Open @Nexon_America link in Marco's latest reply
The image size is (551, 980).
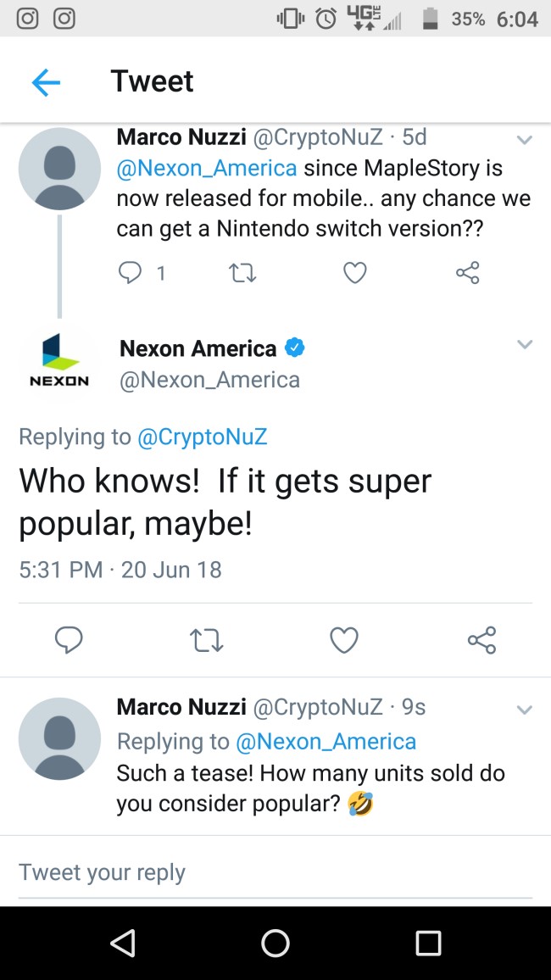click(326, 741)
